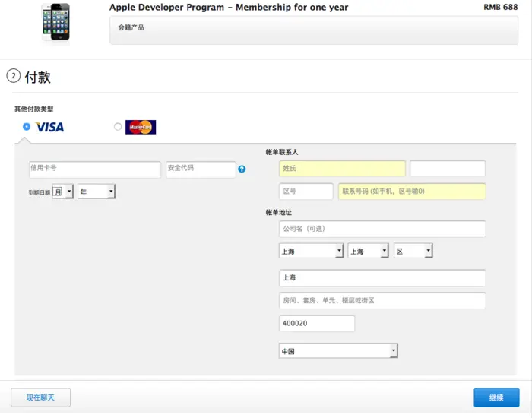Focus the 信用卡号 credit card number field
This screenshot has height=418, width=532.
(x=95, y=169)
